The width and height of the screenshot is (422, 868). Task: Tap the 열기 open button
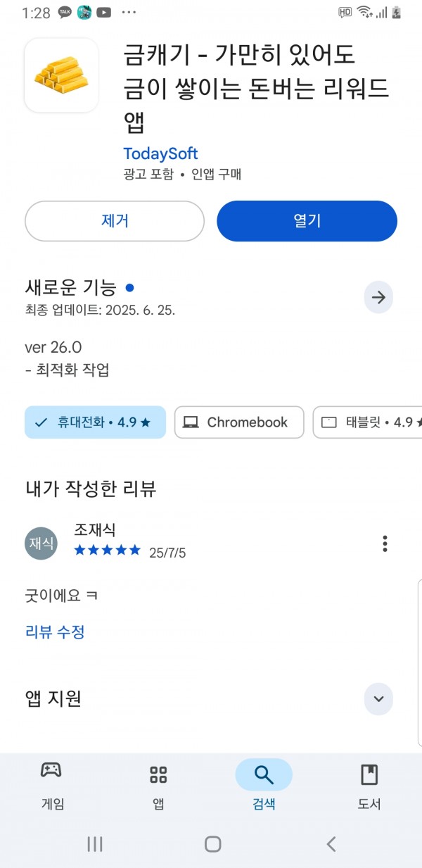[x=307, y=221]
